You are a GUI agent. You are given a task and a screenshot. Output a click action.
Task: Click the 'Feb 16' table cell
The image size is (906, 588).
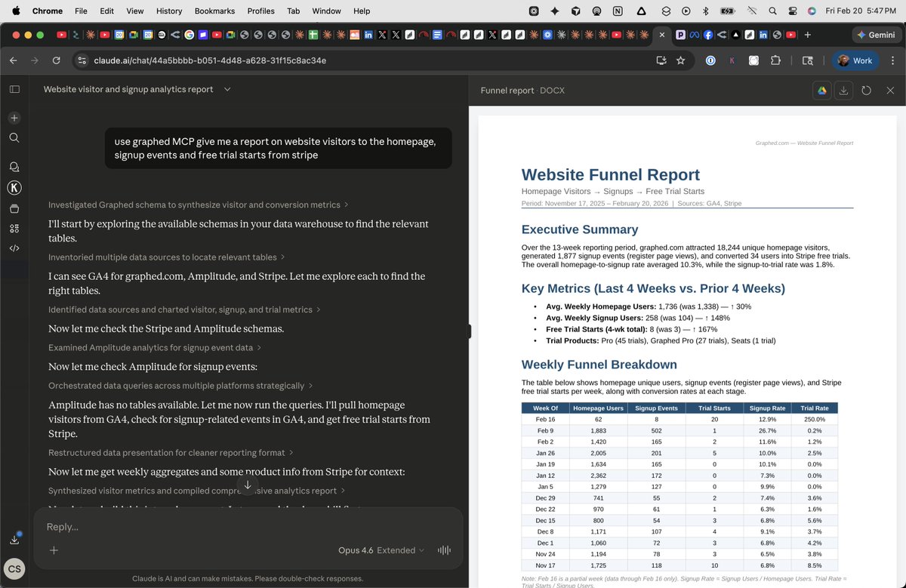click(545, 419)
